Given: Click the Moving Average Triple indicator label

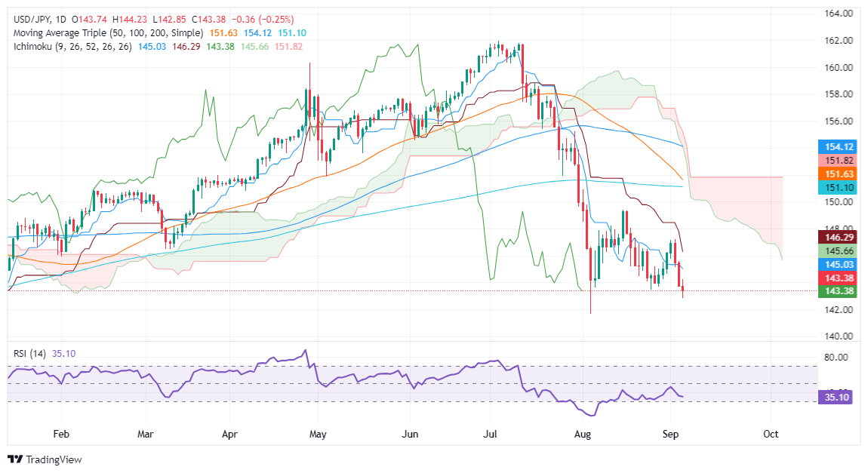Looking at the screenshot, I should pyautogui.click(x=109, y=33).
